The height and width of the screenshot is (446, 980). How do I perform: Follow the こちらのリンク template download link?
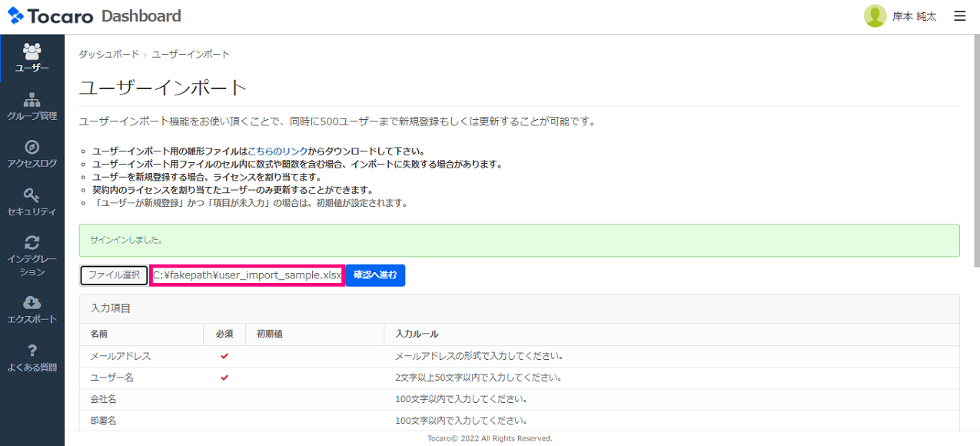[278, 151]
